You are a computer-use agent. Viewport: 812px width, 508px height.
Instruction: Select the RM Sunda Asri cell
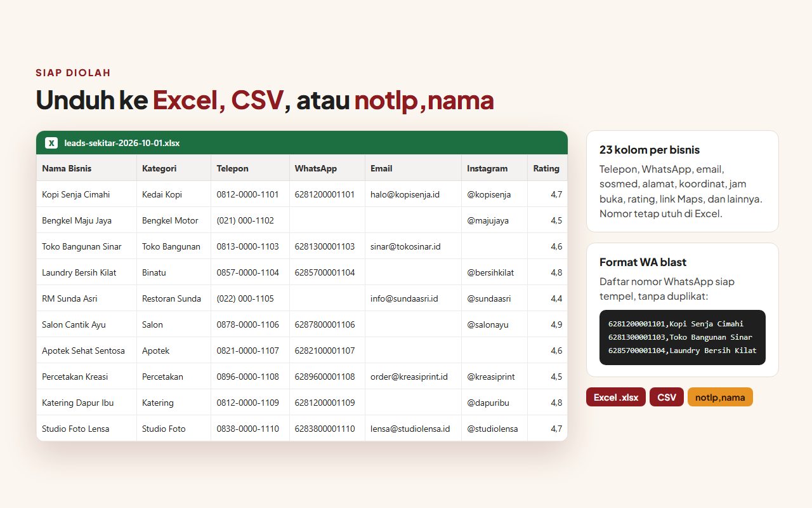point(86,298)
